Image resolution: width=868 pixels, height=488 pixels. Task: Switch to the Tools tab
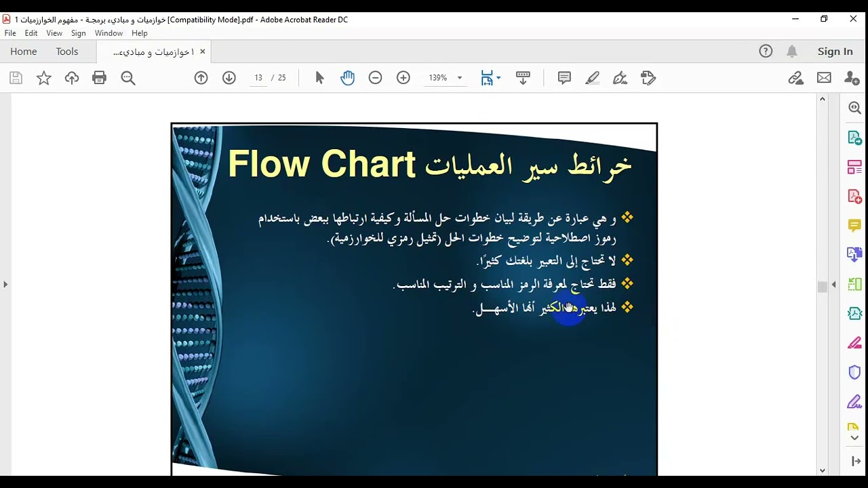coord(67,52)
